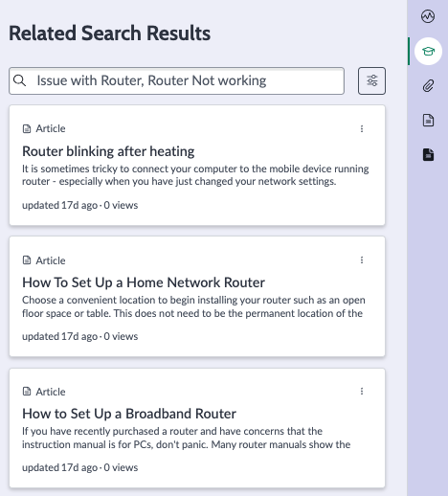Viewport: 448px width, 496px height.
Task: Click 'updated 17d ago' on Broadband Router card
Action: pos(59,467)
